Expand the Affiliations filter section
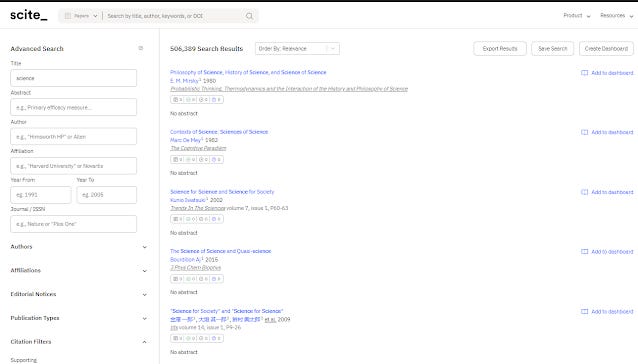The width and height of the screenshot is (638, 364). 79,270
